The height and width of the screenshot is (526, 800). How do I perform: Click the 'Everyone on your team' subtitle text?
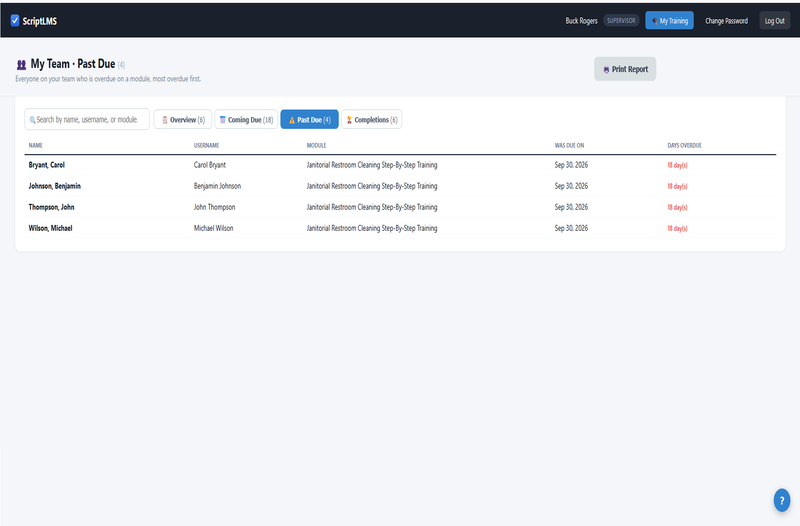pos(108,79)
